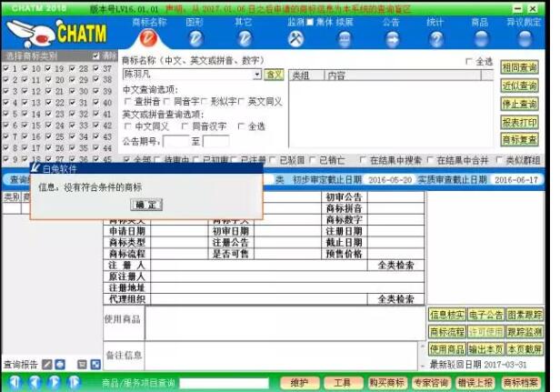Click the 输出本页 button
The height and width of the screenshot is (392, 560).
pyautogui.click(x=485, y=348)
